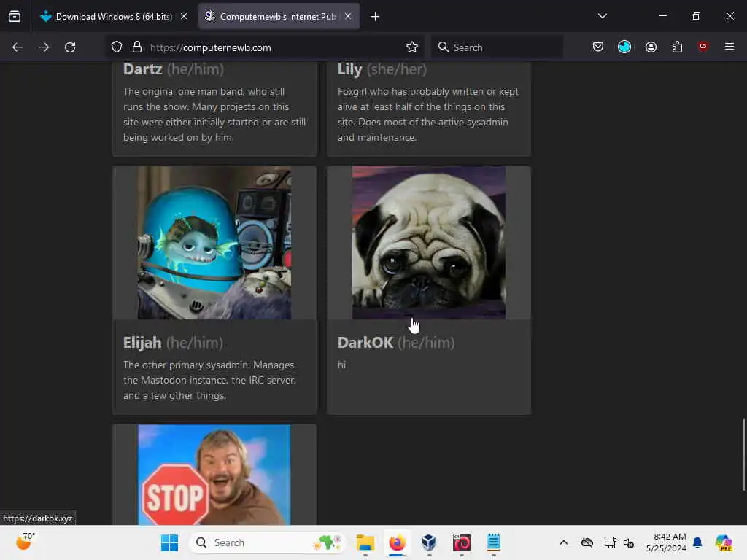Show hidden system tray icons
Image resolution: width=747 pixels, height=560 pixels.
coord(564,542)
